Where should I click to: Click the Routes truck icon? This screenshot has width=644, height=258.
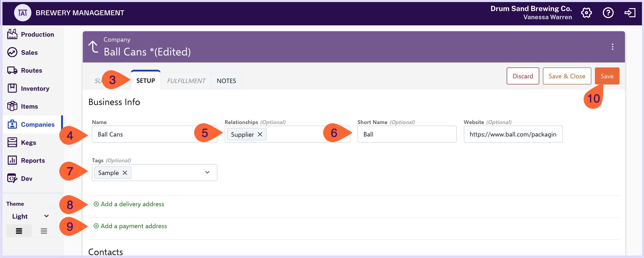coord(12,70)
